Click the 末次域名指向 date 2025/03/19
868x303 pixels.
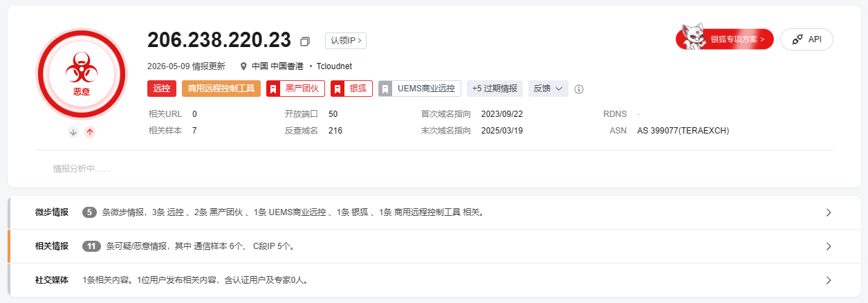(x=501, y=130)
